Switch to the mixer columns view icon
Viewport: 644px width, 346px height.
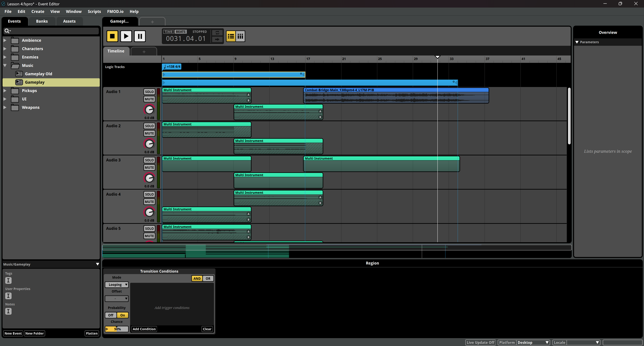click(240, 36)
